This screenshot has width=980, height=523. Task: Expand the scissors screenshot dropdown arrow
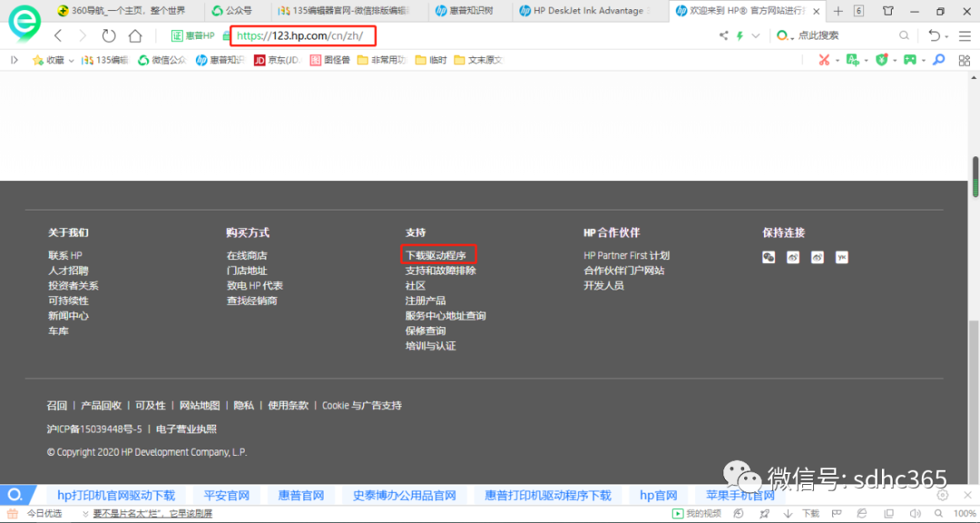837,61
